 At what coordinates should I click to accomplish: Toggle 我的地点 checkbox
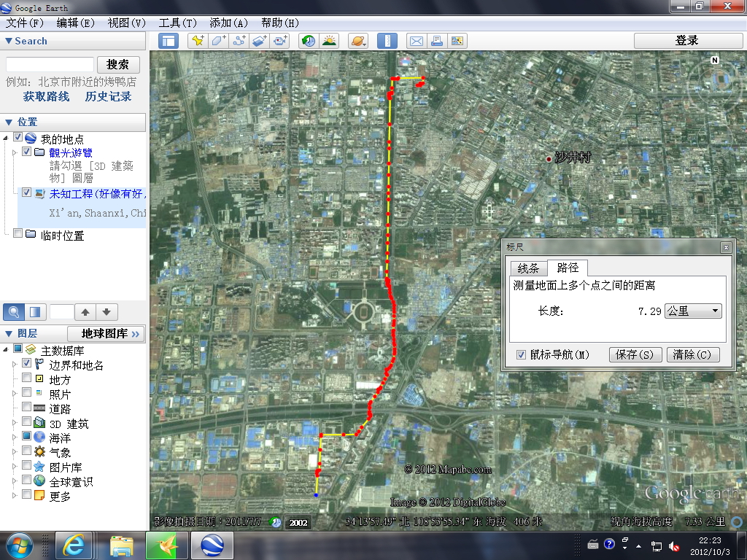(18, 137)
